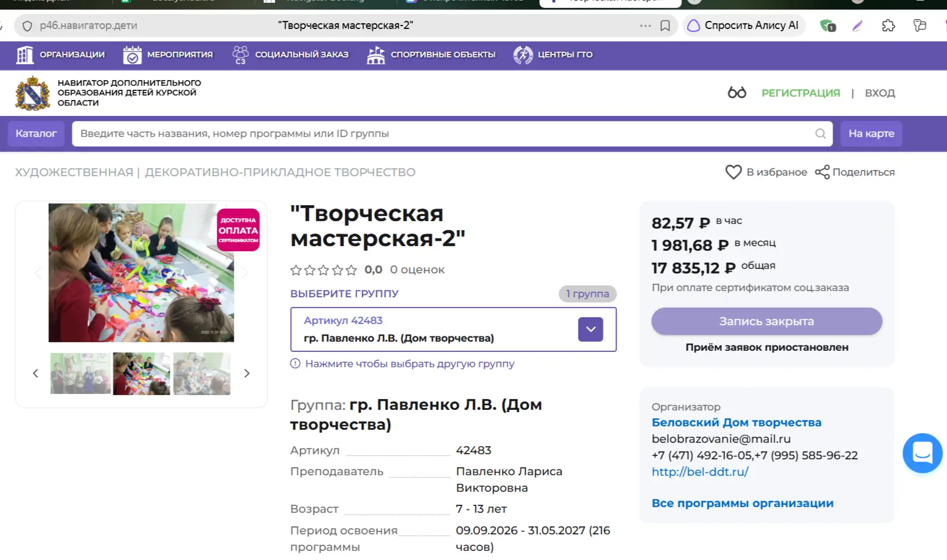Viewport: 947px width, 560px height.
Task: Open Беловский Дом творчества organizer link
Action: click(x=737, y=422)
